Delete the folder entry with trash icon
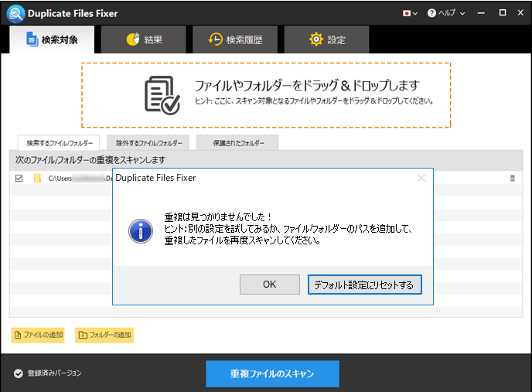Screen dimensions: 532x392 click(513, 178)
